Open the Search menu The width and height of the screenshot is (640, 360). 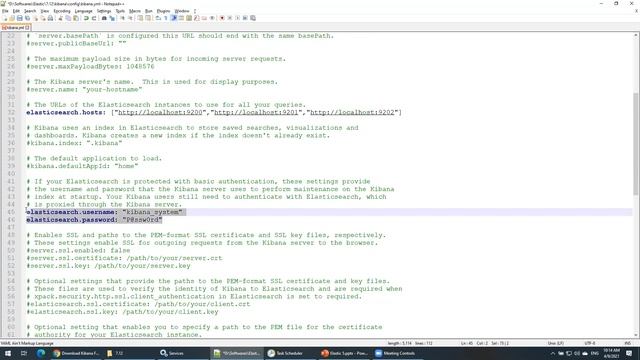(30, 11)
